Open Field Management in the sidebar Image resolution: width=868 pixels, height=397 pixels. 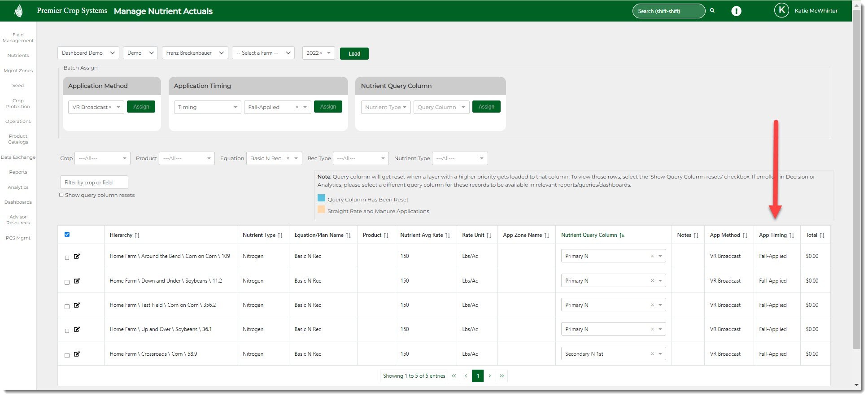tap(18, 38)
